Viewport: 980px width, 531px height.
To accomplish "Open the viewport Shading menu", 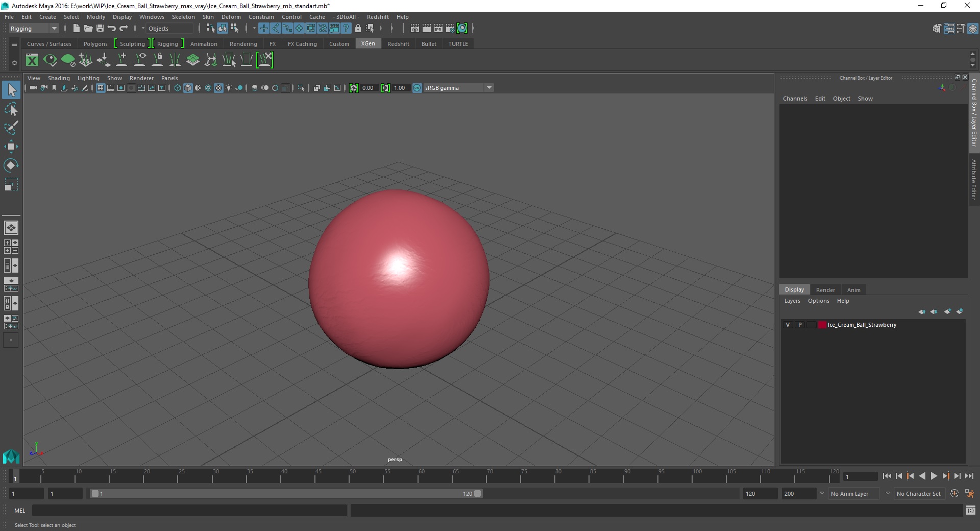I will pyautogui.click(x=59, y=78).
